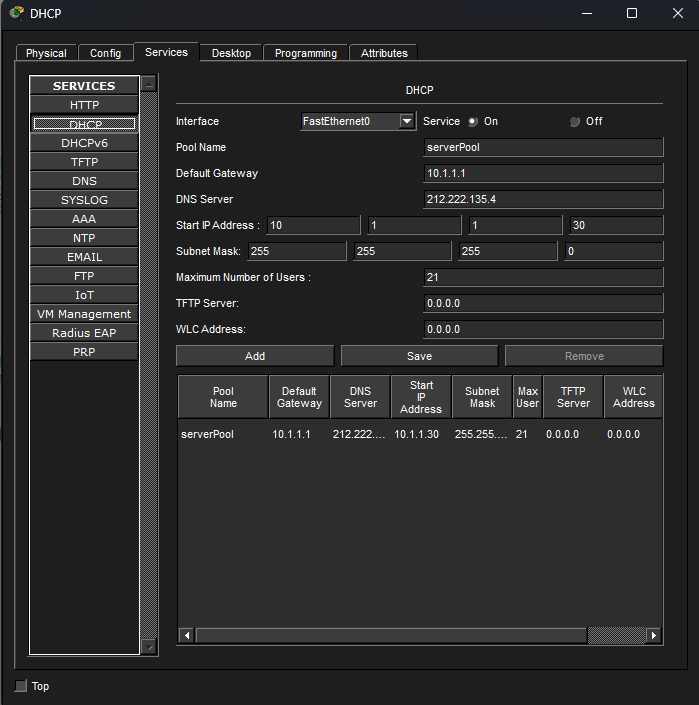Click the DNS Server column header
This screenshot has height=705, width=699.
[x=361, y=397]
